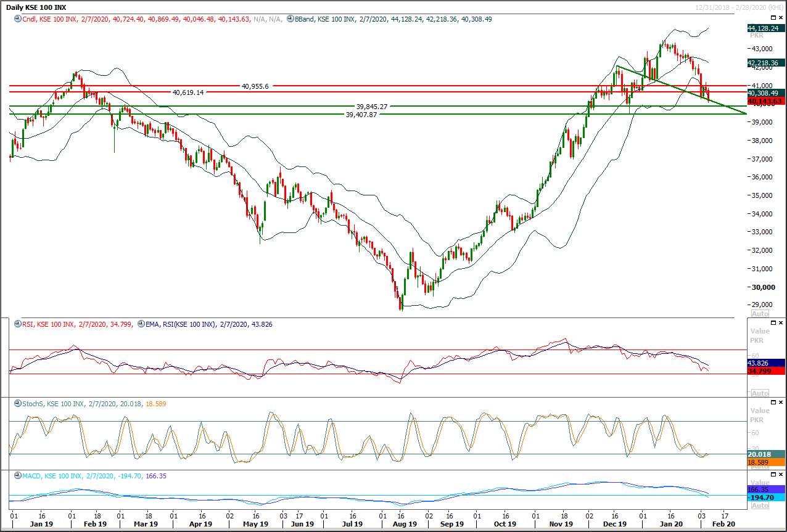Toggle Auto scaling on the StochS axis

[760, 466]
